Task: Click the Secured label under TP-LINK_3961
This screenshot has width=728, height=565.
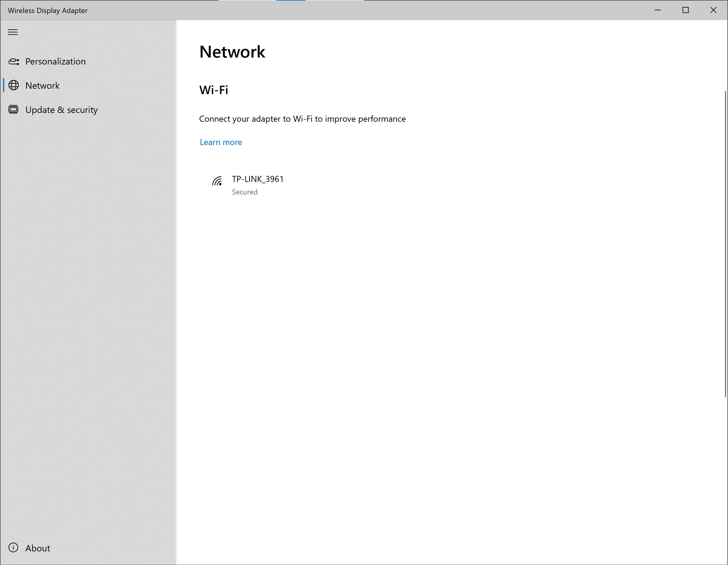Action: coord(244,192)
